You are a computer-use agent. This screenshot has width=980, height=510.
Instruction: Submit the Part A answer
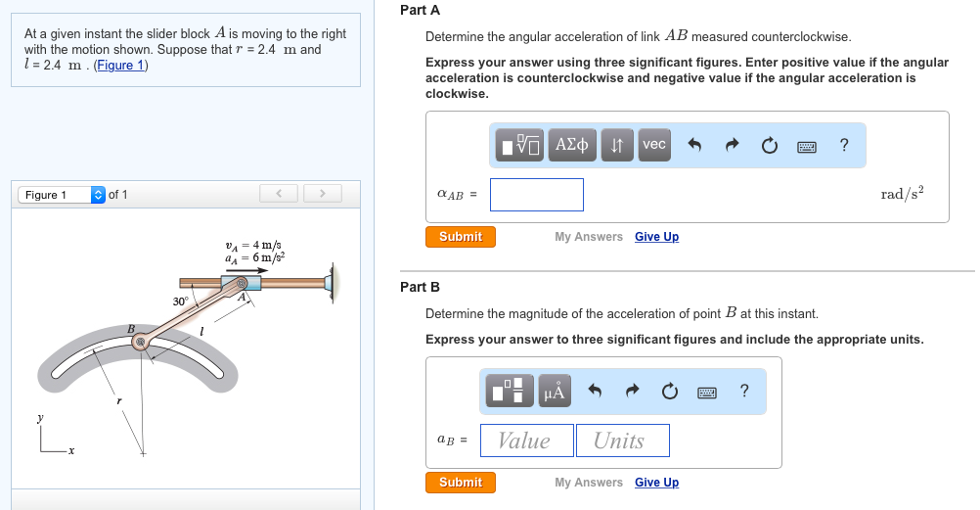[x=461, y=237]
